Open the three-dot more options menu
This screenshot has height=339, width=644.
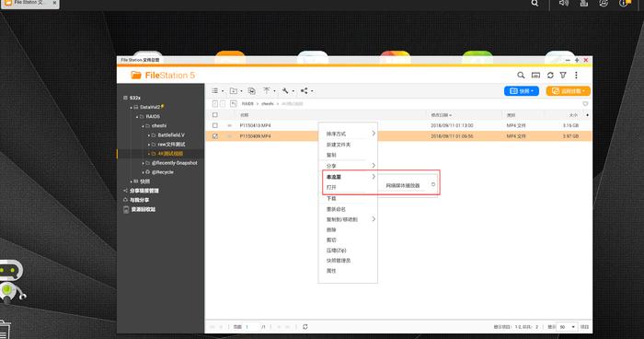[x=576, y=76]
